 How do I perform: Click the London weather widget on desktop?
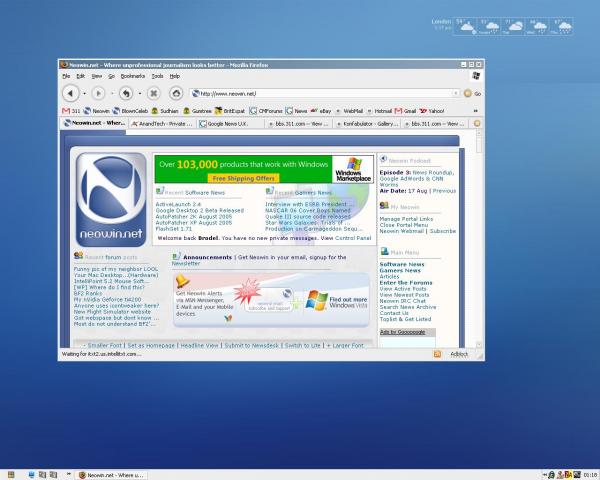(502, 26)
